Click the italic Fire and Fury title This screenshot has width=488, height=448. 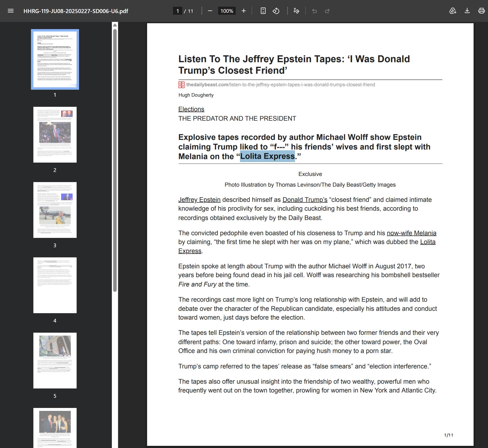tap(198, 284)
